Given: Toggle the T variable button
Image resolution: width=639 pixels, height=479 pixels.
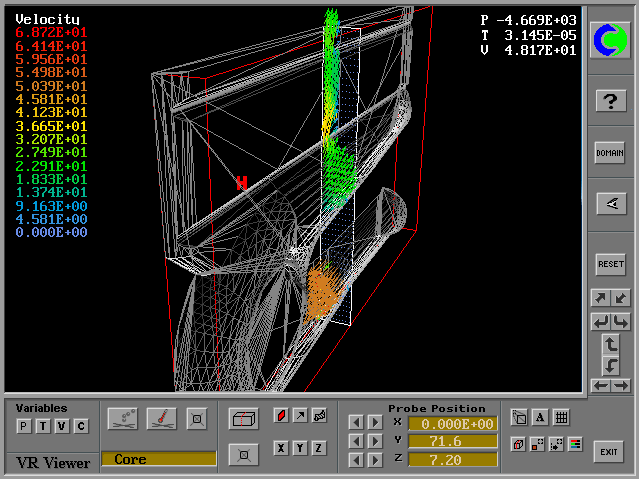Looking at the screenshot, I should pyautogui.click(x=43, y=427).
